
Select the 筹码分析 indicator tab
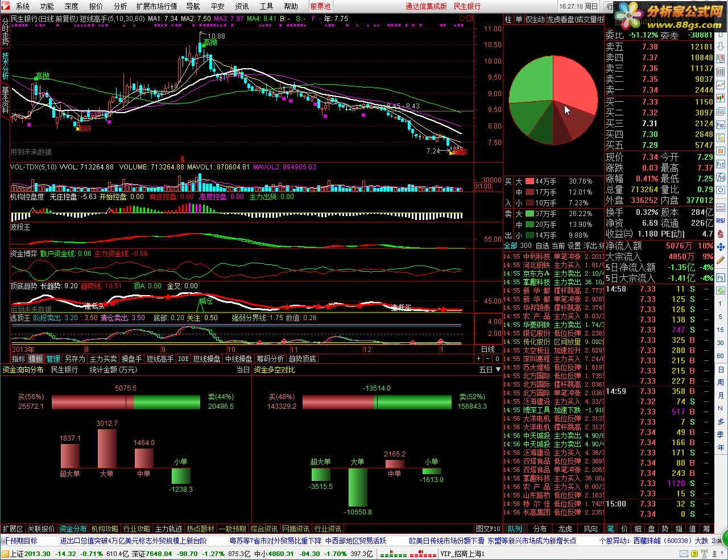(270, 359)
